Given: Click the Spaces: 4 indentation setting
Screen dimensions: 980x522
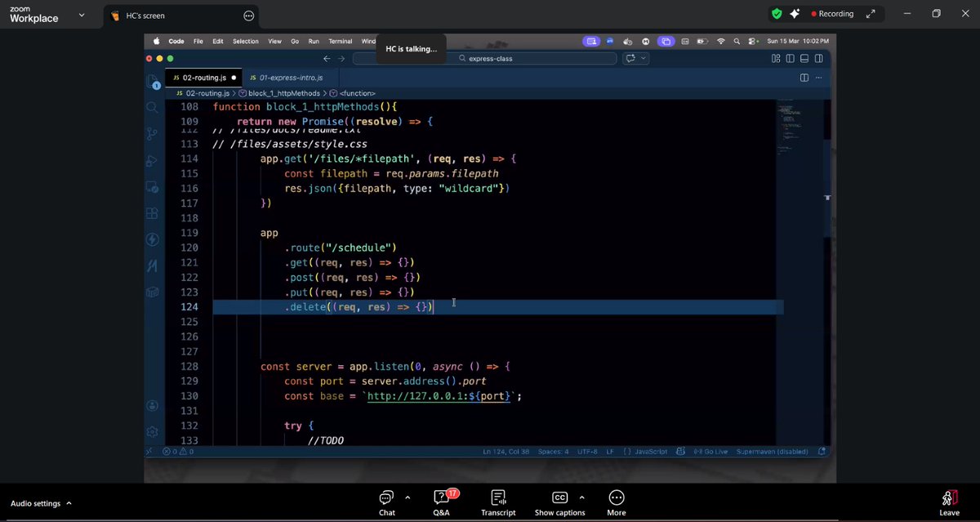Looking at the screenshot, I should point(554,451).
